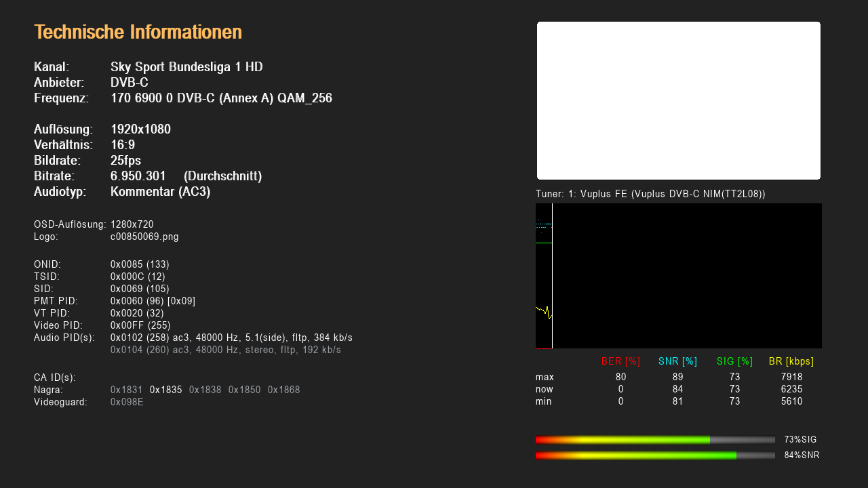Screen dimensions: 868x488
Task: Click the 73% SIG signal bar
Action: coord(654,440)
